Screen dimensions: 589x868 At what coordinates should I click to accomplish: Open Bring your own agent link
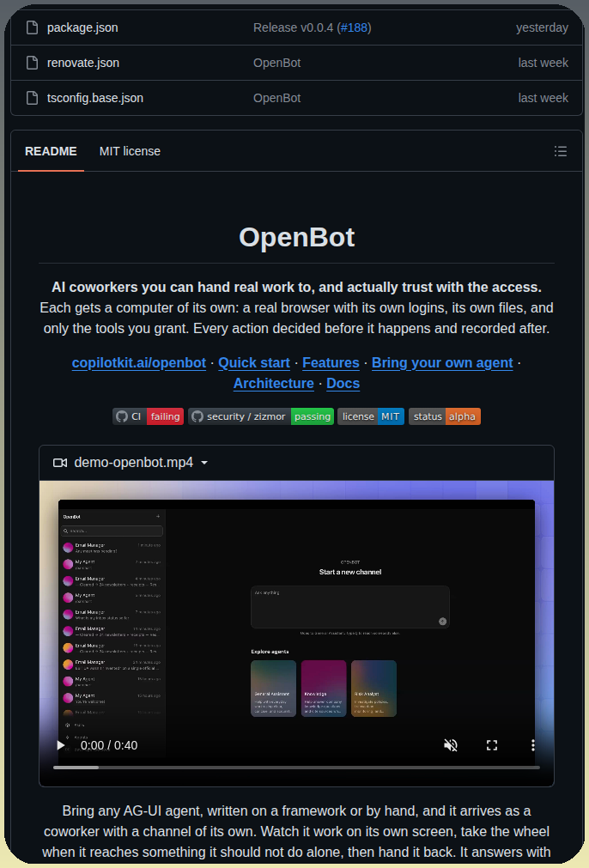442,363
